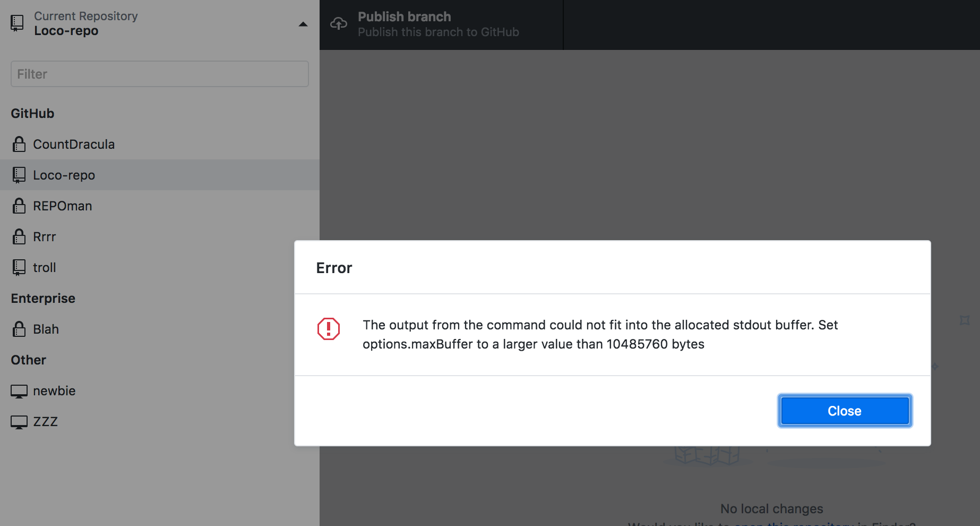Click the lock icon next to Blah
This screenshot has width=980, height=526.
tap(19, 329)
